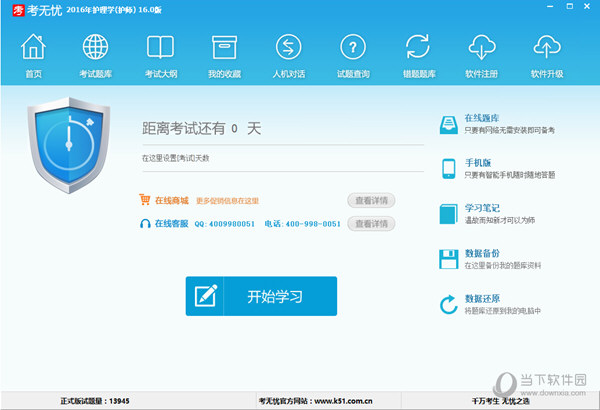Click 软件升级 cloud upload icon
Screen dimensions: 600x410
(x=546, y=48)
